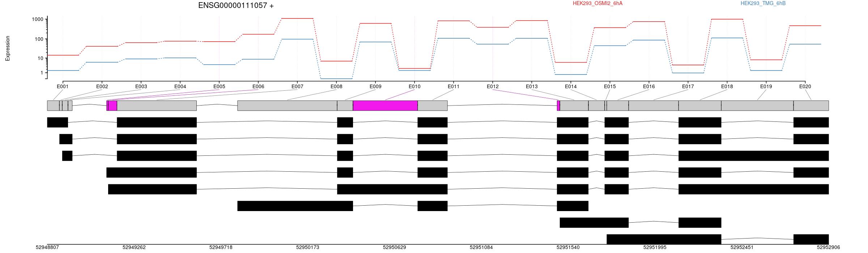This screenshot has height=253, width=868.
Task: Click exon label E019
Action: (766, 86)
